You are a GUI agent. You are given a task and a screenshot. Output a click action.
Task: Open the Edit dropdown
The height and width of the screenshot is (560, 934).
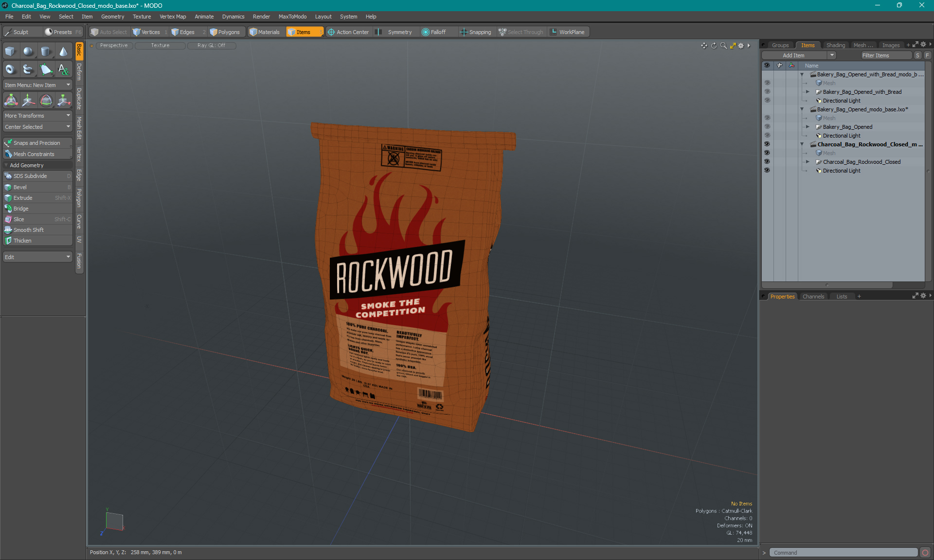pos(37,257)
